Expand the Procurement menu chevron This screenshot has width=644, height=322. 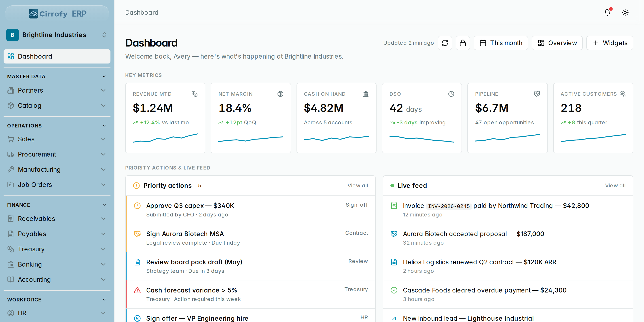pos(104,154)
